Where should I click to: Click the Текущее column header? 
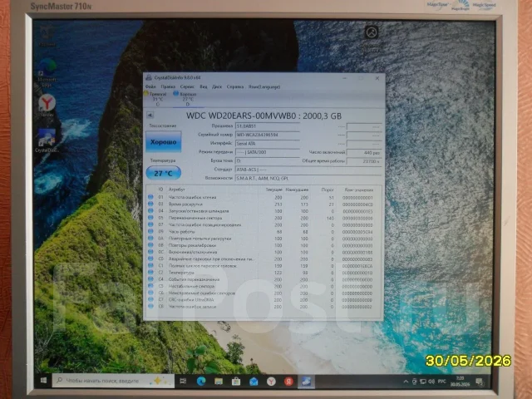[274, 190]
